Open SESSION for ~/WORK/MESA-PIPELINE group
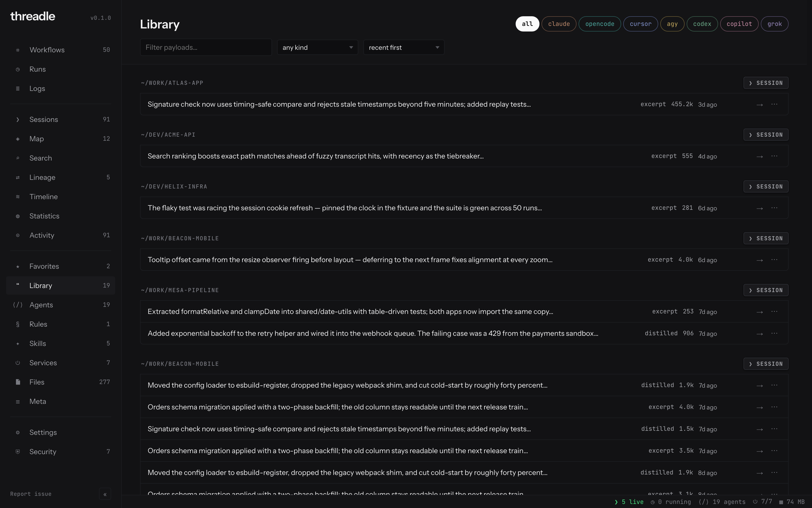Image resolution: width=812 pixels, height=508 pixels. [x=766, y=290]
